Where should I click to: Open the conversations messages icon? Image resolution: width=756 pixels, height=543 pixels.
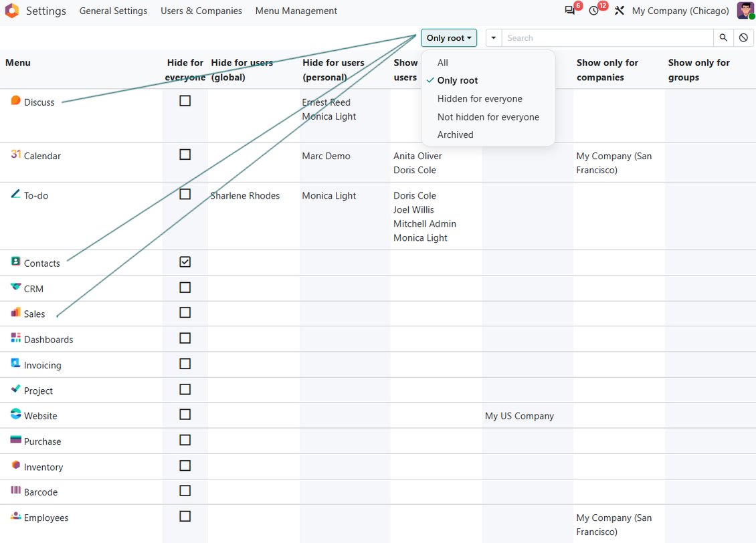click(x=570, y=11)
